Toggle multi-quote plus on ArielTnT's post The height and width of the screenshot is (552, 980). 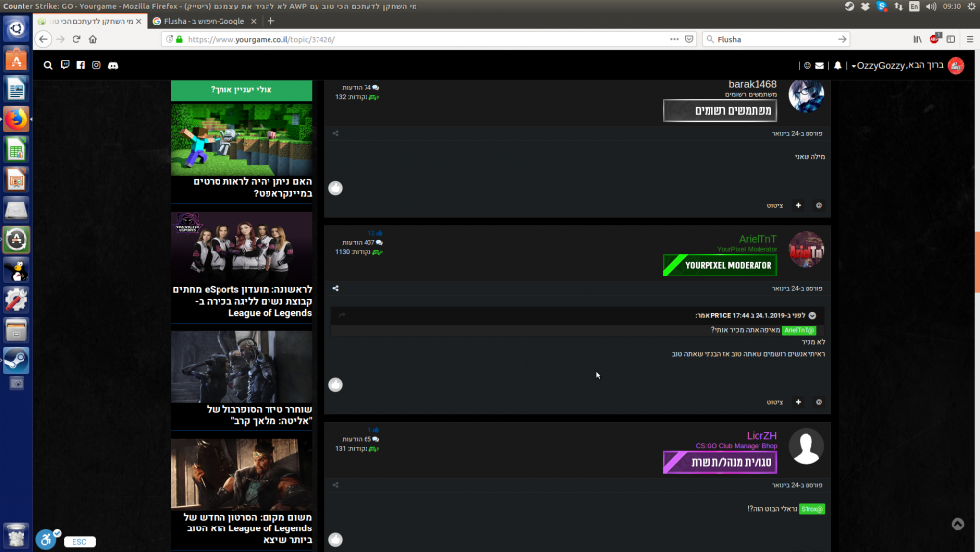pos(798,402)
